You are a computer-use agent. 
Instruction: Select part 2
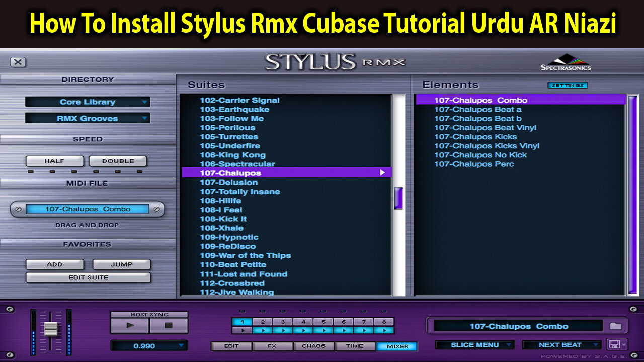tap(263, 322)
